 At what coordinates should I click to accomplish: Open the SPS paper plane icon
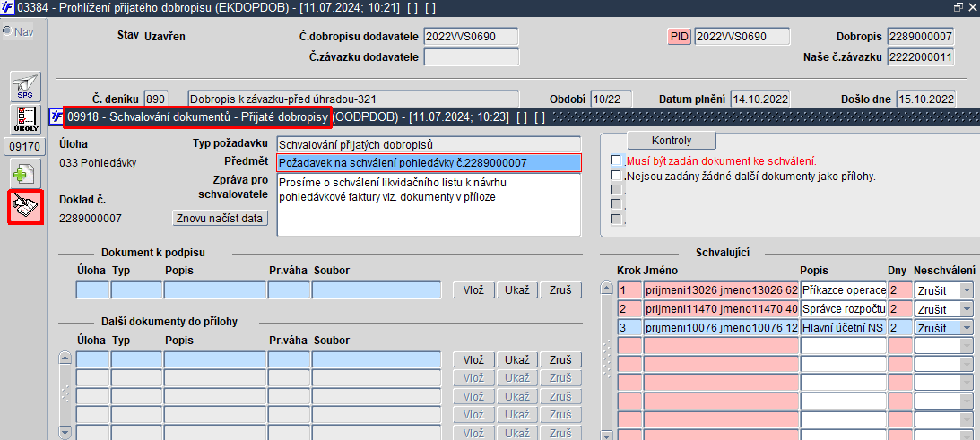coord(25,87)
